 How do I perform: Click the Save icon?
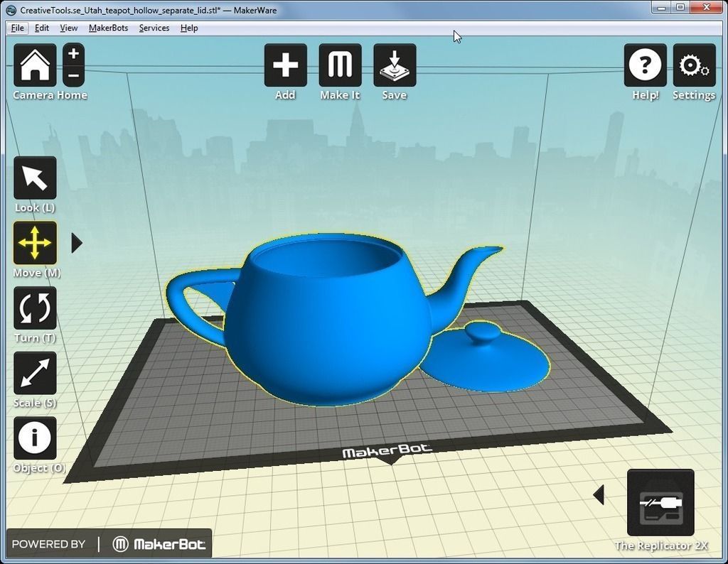[x=395, y=65]
